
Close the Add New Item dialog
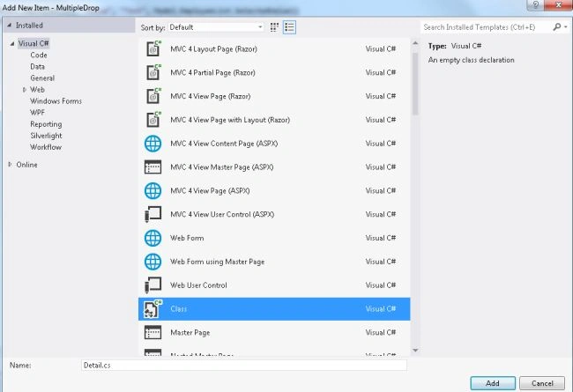[558, 4]
